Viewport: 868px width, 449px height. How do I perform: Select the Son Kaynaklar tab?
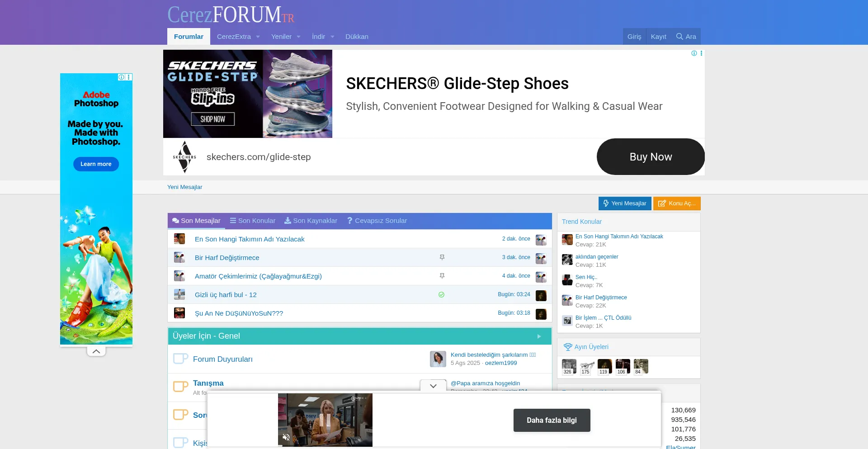pyautogui.click(x=311, y=221)
